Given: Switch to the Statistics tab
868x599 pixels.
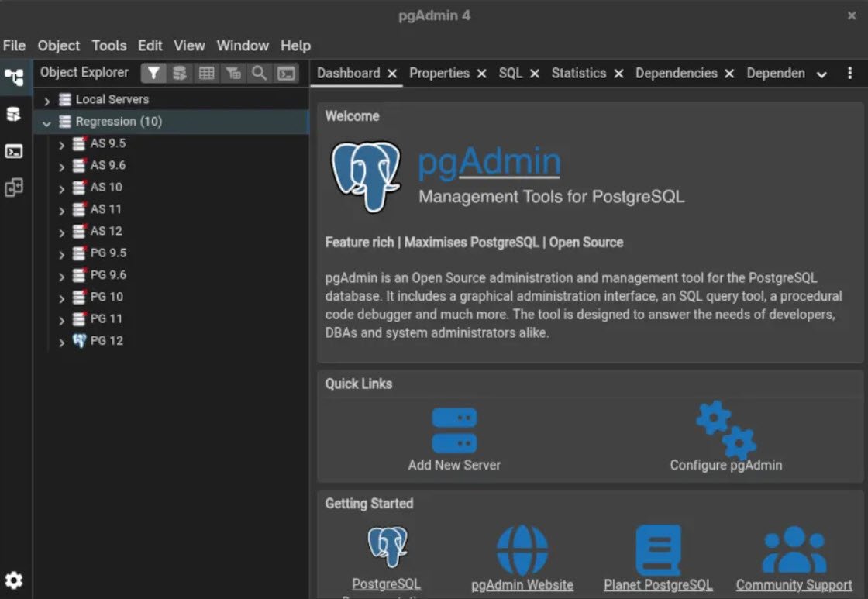Looking at the screenshot, I should [x=578, y=73].
